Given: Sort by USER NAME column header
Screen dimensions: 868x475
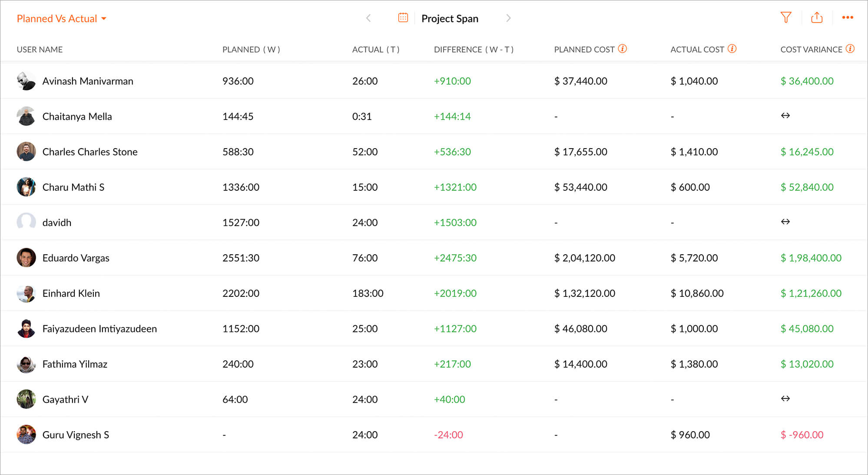Looking at the screenshot, I should coord(40,50).
